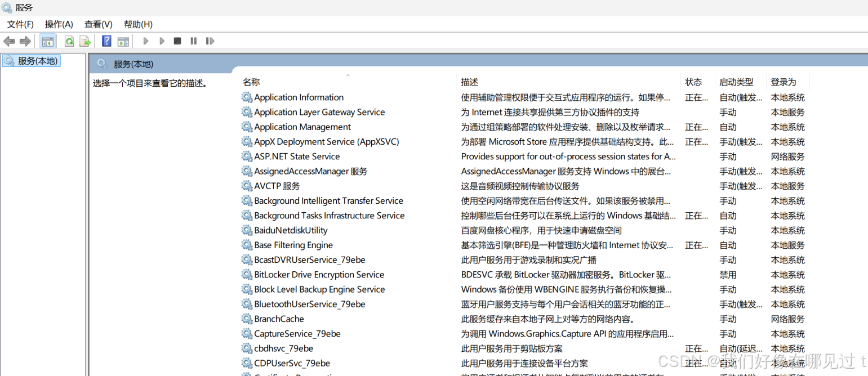The height and width of the screenshot is (376, 868).
Task: Open the Help toolbar icon
Action: click(106, 41)
